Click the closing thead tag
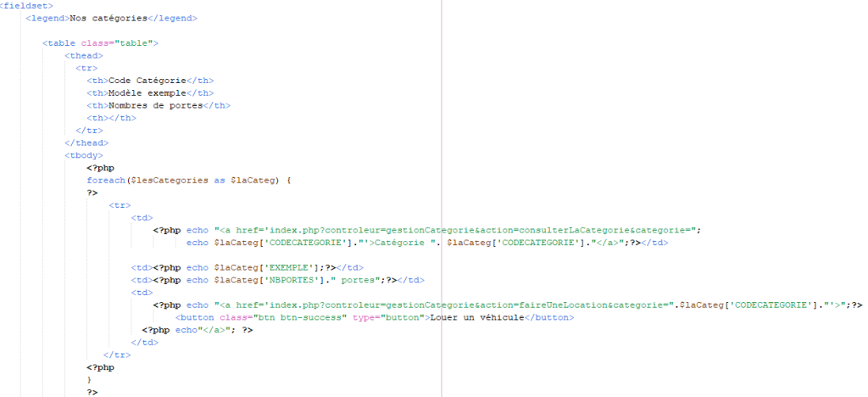The width and height of the screenshot is (868, 397). (86, 143)
